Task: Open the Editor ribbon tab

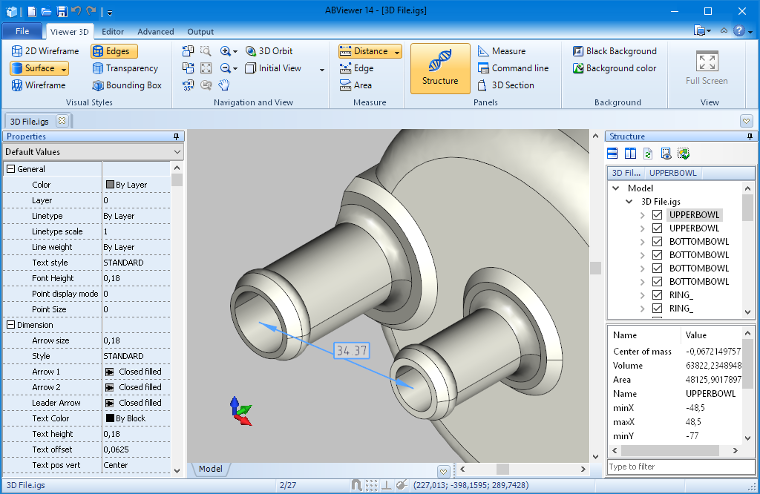Action: (x=113, y=32)
